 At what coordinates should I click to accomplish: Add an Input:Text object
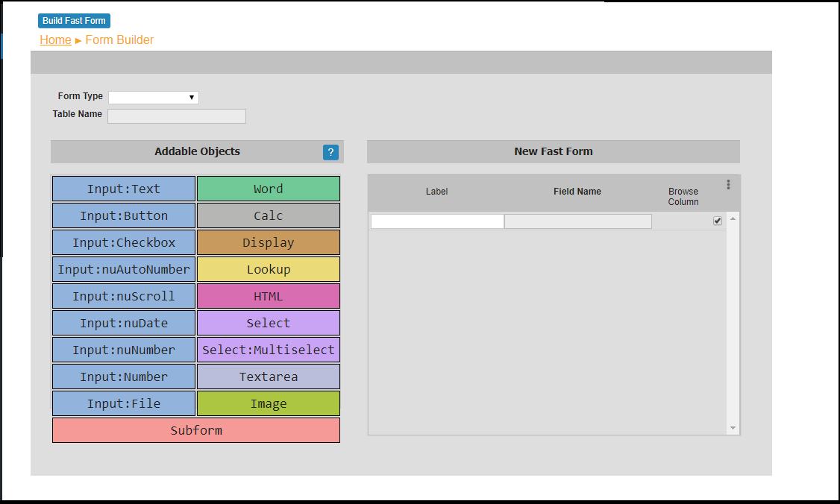[124, 189]
